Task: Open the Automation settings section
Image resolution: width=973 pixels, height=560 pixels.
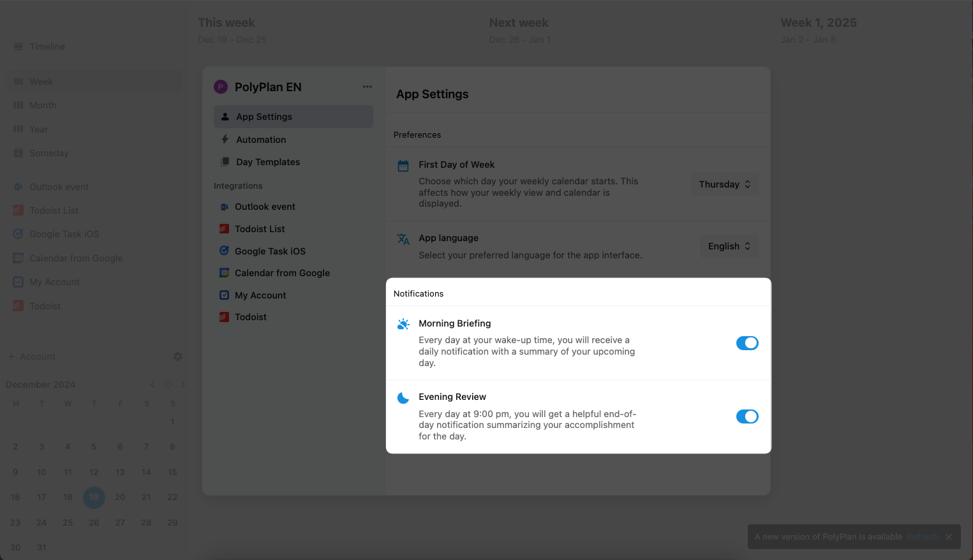Action: (x=261, y=140)
